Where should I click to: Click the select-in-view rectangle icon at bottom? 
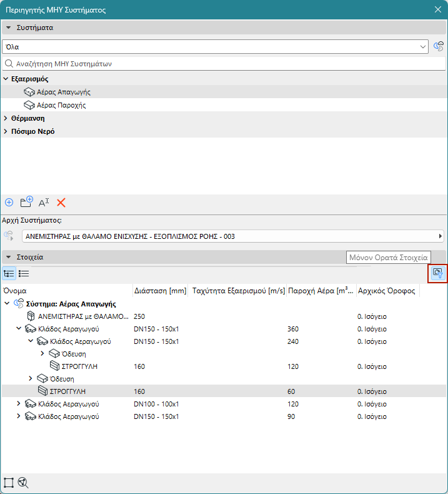pos(9,482)
